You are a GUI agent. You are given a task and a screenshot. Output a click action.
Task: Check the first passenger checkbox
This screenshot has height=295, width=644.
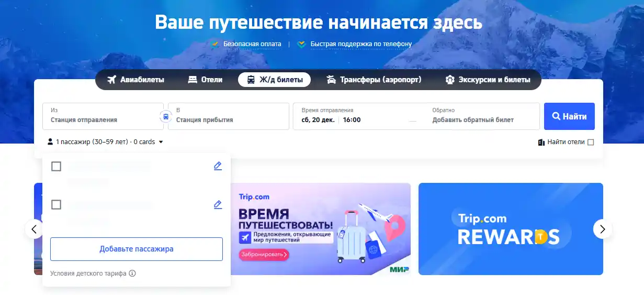[x=57, y=167]
